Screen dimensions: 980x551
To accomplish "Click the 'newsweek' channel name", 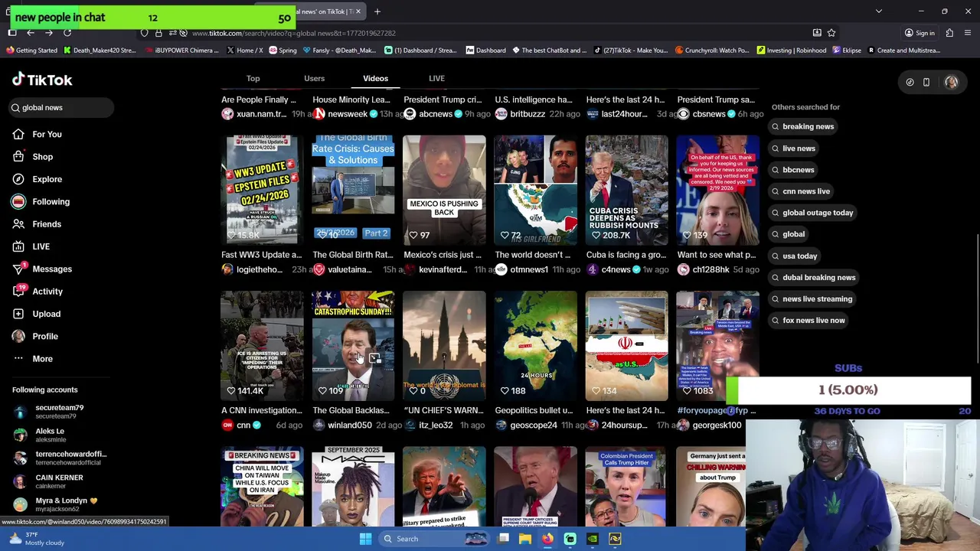I will click(347, 114).
